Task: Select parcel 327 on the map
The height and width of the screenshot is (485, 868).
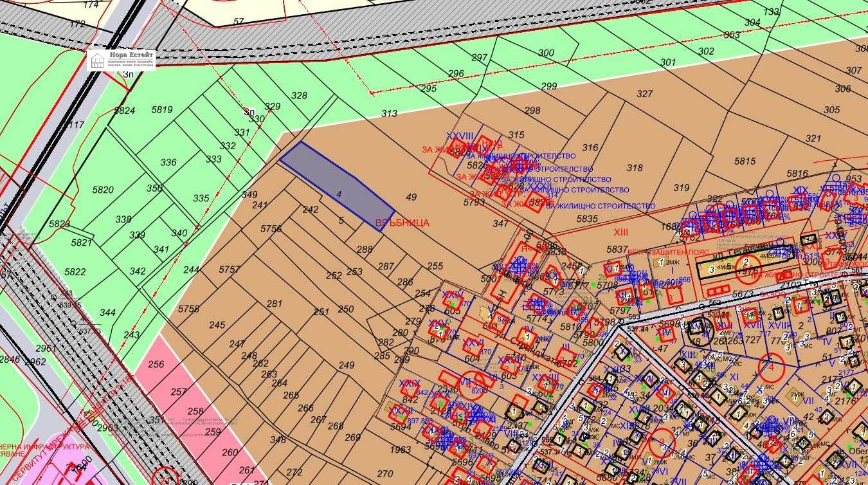Action: pyautogui.click(x=644, y=94)
